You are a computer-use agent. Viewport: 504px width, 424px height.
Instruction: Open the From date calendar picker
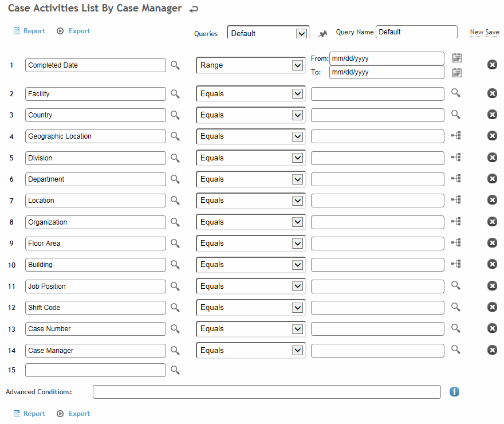(457, 58)
